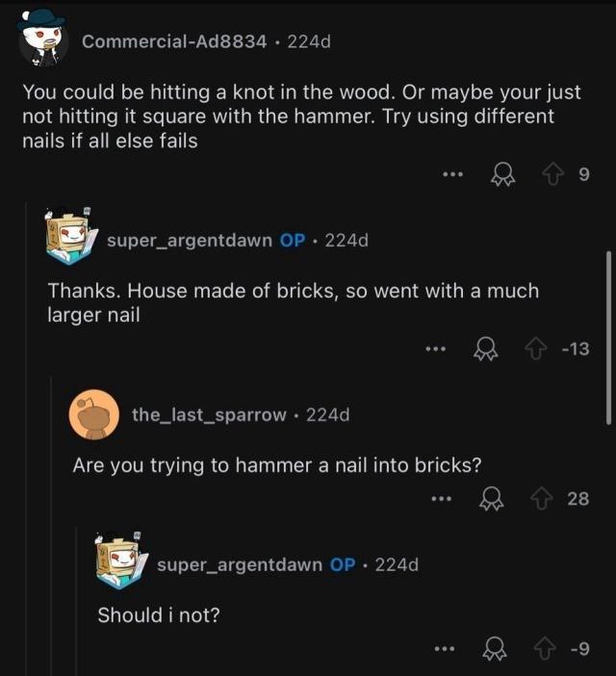Open the Commercial-Ad8834 username profile
Image resolution: width=616 pixels, height=676 pixels.
click(x=171, y=41)
